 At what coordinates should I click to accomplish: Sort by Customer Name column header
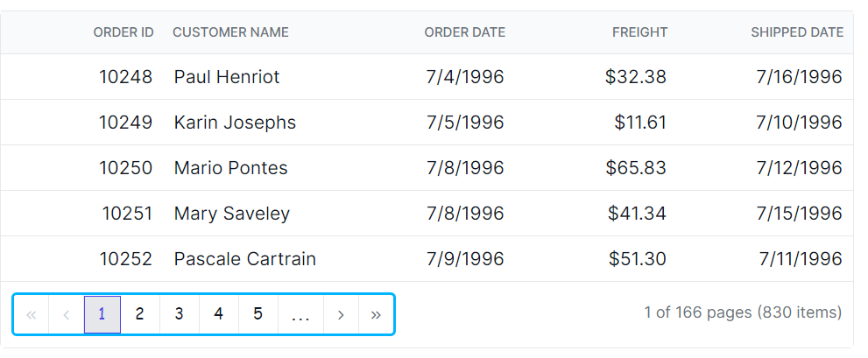coord(230,32)
